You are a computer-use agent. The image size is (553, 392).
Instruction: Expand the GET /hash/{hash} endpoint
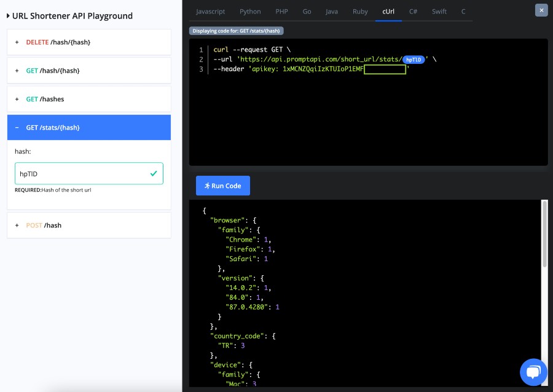(x=89, y=71)
